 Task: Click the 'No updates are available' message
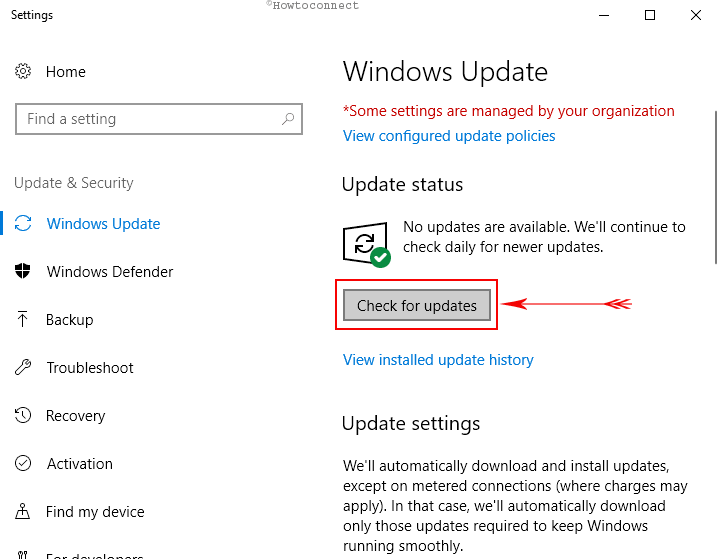coord(544,237)
